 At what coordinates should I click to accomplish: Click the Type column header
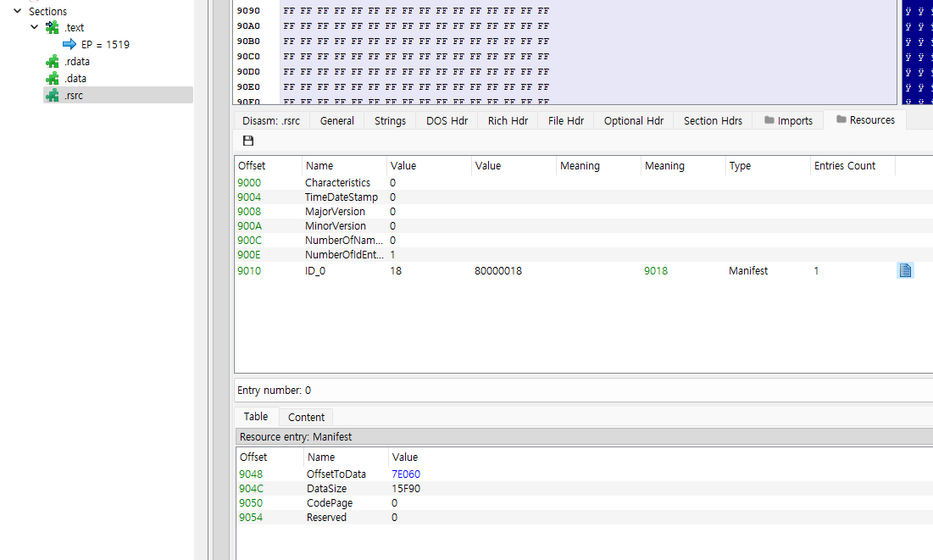tap(767, 166)
